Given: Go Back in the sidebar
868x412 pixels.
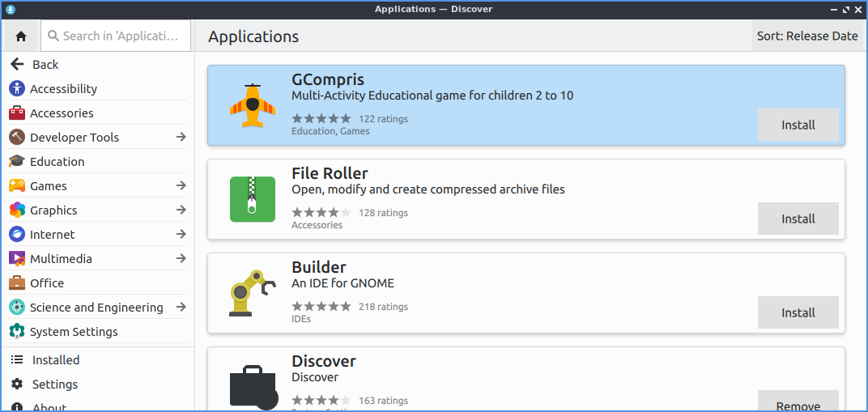Looking at the screenshot, I should (45, 65).
